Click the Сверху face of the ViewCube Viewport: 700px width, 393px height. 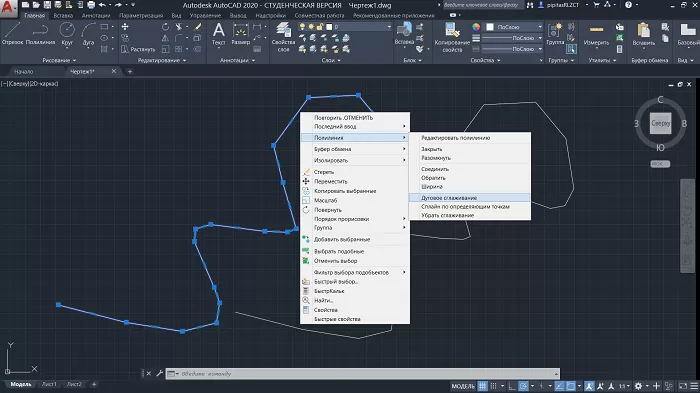point(660,123)
